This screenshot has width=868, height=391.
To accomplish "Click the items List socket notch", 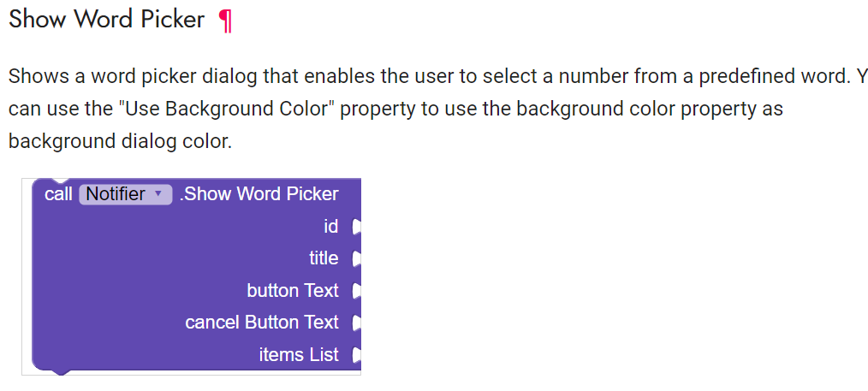I will coord(355,355).
